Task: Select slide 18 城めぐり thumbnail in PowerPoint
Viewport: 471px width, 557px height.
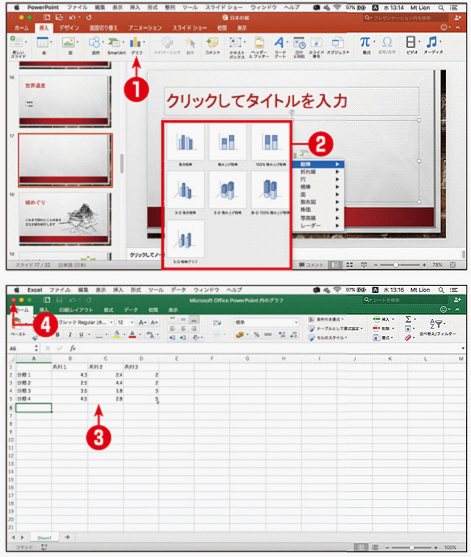Action: 65,219
